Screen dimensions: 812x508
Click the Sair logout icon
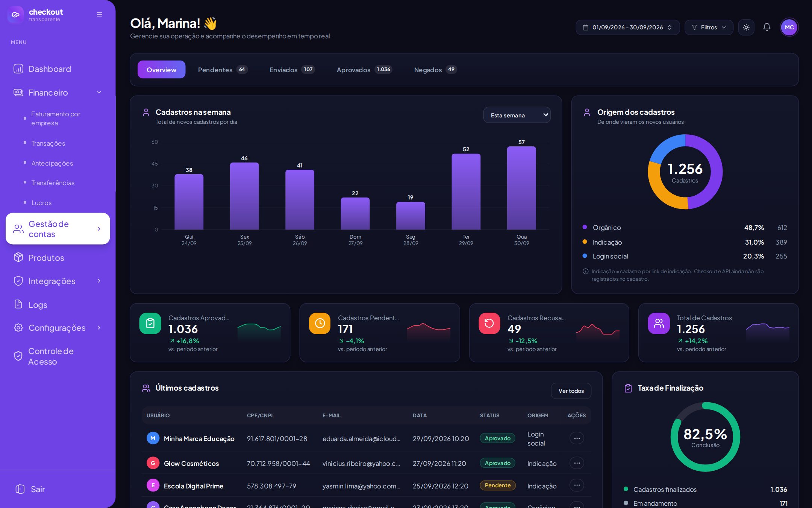(20, 489)
